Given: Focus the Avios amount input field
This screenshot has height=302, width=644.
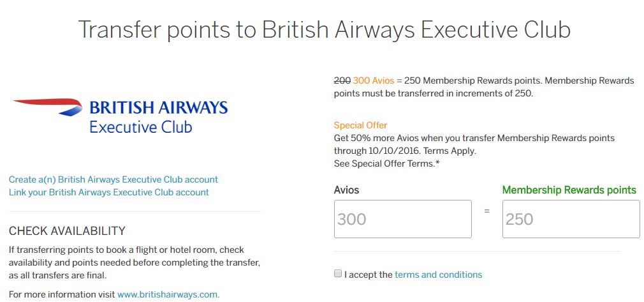Looking at the screenshot, I should click(x=402, y=219).
